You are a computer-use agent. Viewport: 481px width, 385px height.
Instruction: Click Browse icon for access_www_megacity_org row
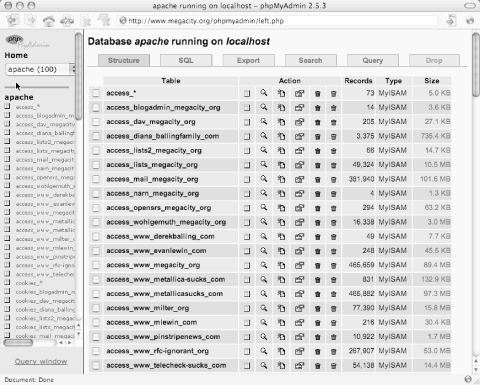pos(247,265)
